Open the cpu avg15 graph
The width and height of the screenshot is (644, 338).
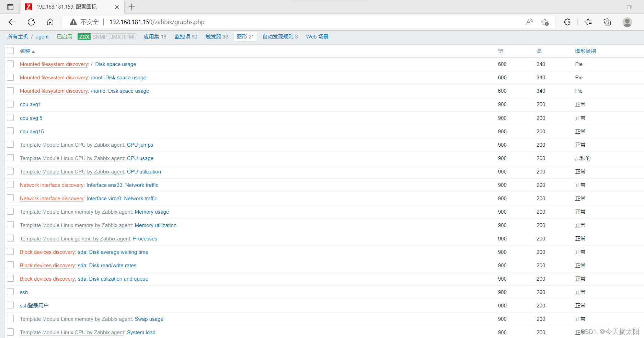tap(32, 132)
